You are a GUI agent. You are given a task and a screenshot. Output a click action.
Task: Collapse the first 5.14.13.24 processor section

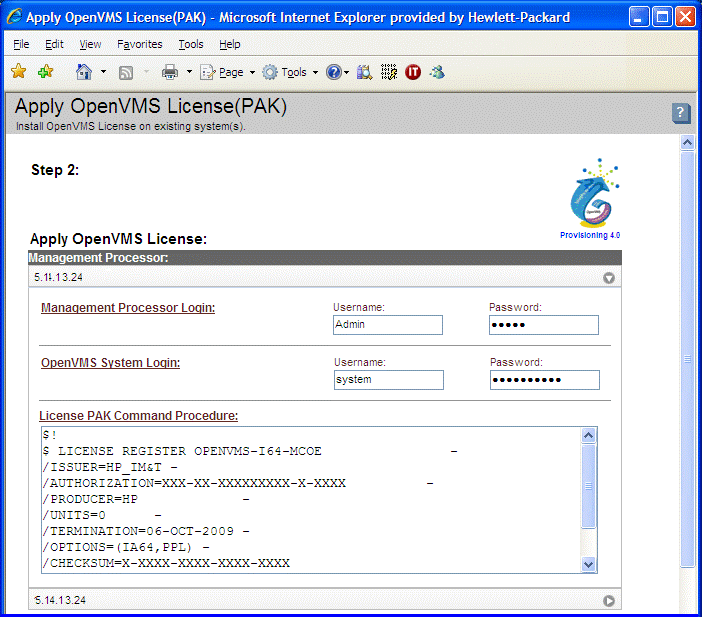[608, 278]
